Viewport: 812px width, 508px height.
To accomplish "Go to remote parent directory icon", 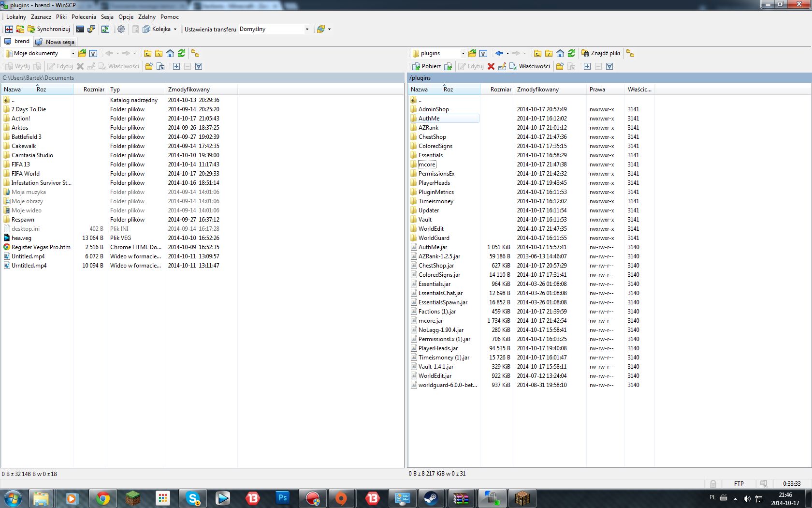I will (537, 53).
